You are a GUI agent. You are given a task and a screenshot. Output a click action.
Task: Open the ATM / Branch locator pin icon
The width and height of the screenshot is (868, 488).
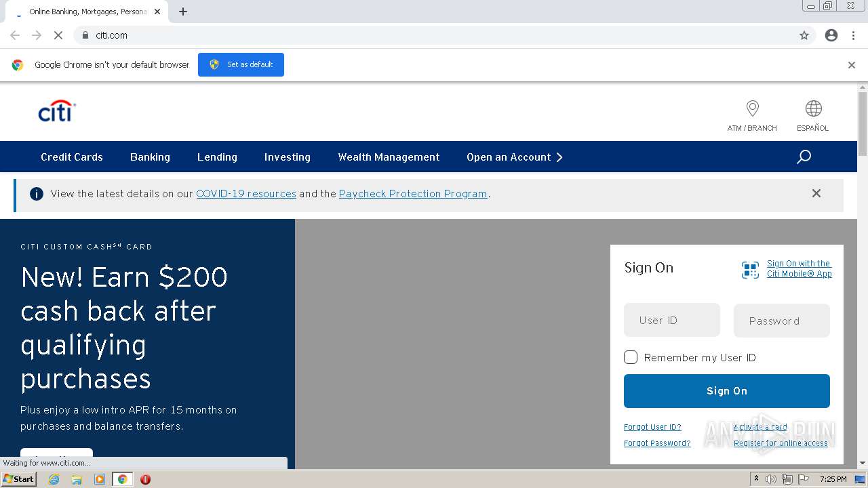752,108
